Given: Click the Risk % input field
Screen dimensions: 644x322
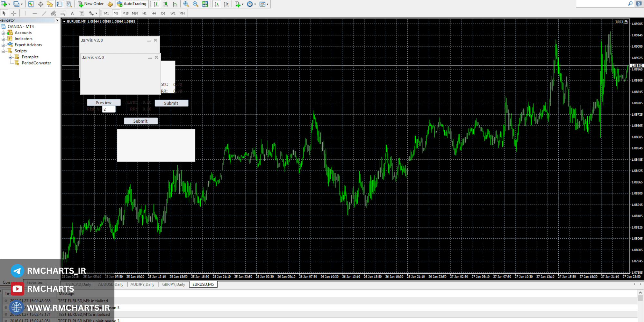Looking at the screenshot, I should [109, 109].
